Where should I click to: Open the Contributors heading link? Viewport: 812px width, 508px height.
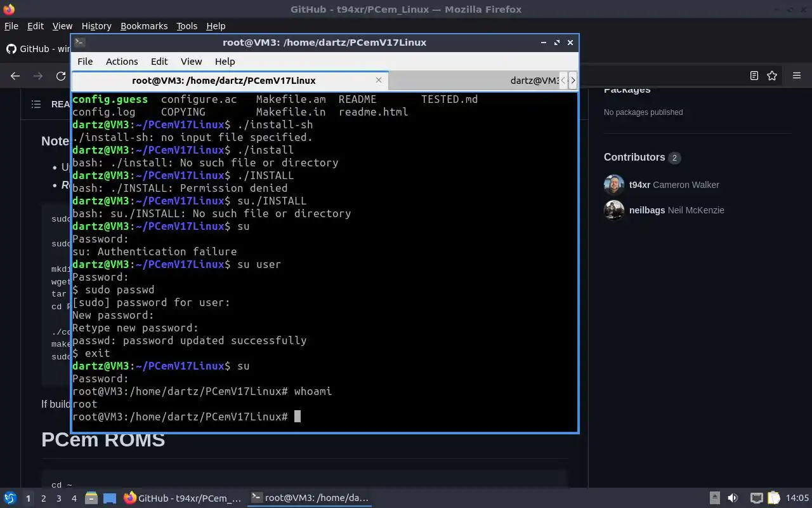coord(642,157)
